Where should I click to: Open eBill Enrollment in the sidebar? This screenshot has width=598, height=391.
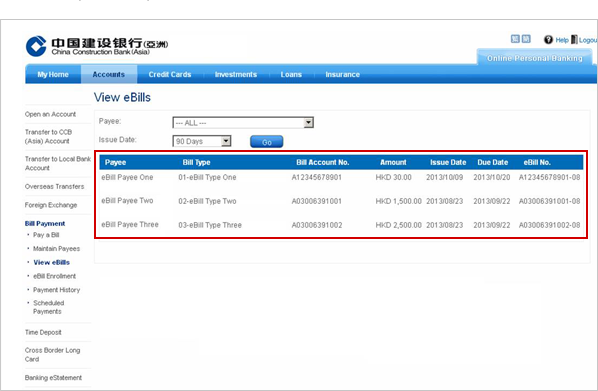coord(55,276)
